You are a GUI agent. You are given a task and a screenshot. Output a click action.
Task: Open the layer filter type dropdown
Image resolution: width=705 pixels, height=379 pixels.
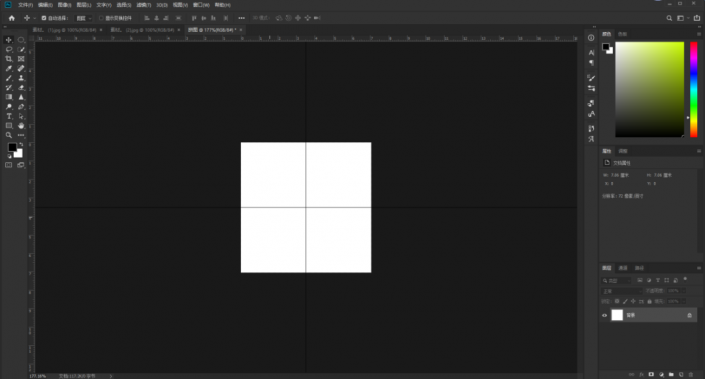(x=616, y=281)
